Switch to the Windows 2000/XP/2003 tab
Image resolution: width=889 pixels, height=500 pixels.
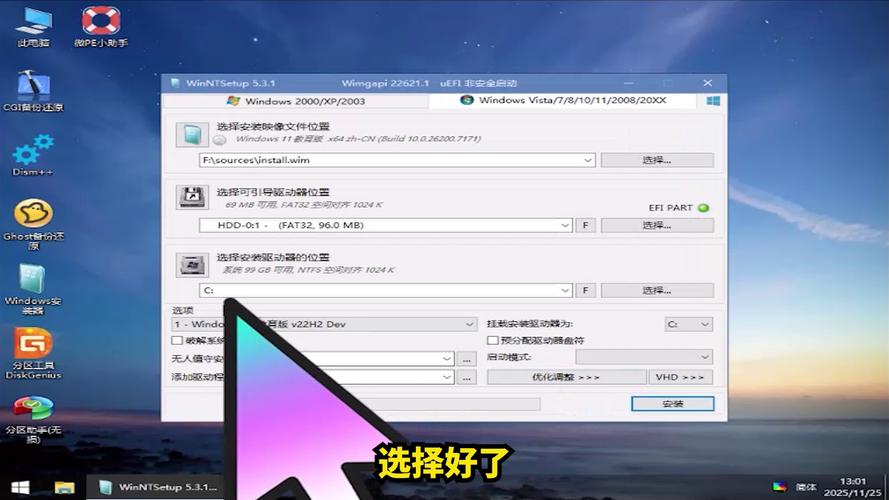click(295, 101)
